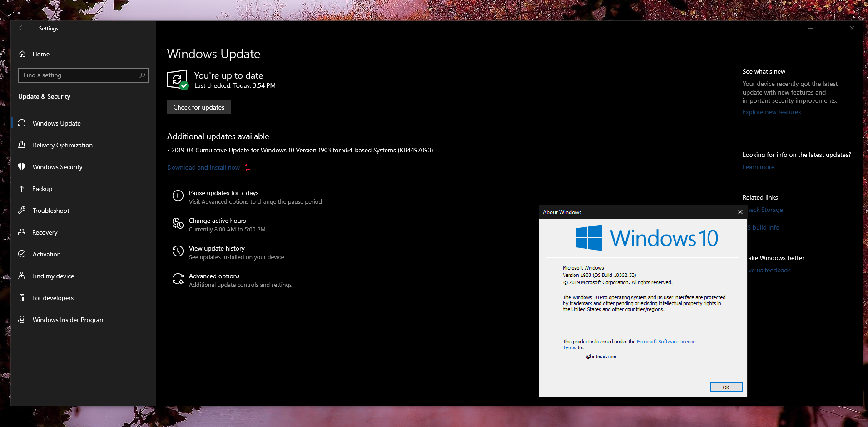Select the Recovery icon
Screen dimensions: 868x427
click(22, 232)
